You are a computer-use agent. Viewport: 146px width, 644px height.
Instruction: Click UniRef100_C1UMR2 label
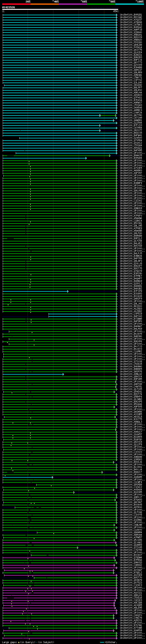131,352
